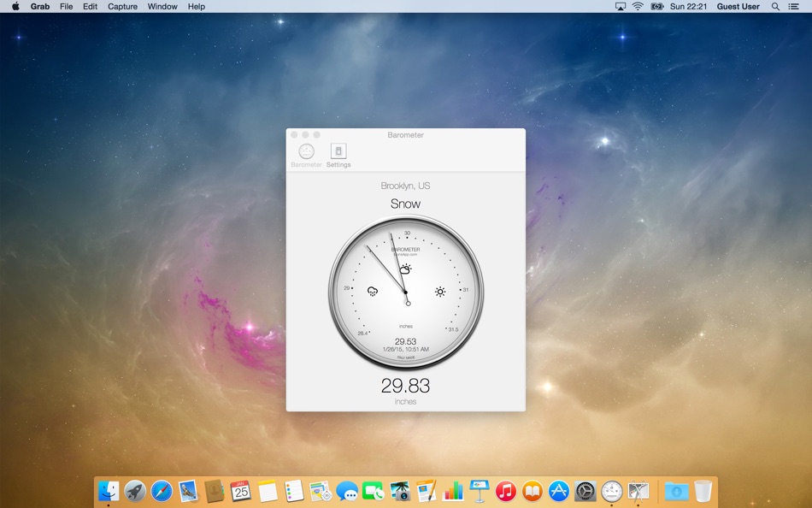Open Calendar showing date 25
Image resolution: width=812 pixels, height=508 pixels.
pyautogui.click(x=241, y=492)
